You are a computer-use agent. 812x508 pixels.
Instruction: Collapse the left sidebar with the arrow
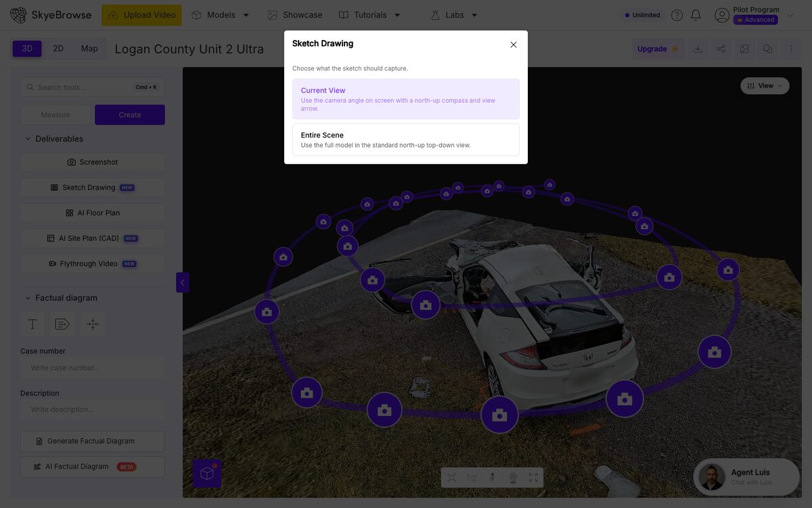[x=182, y=282]
